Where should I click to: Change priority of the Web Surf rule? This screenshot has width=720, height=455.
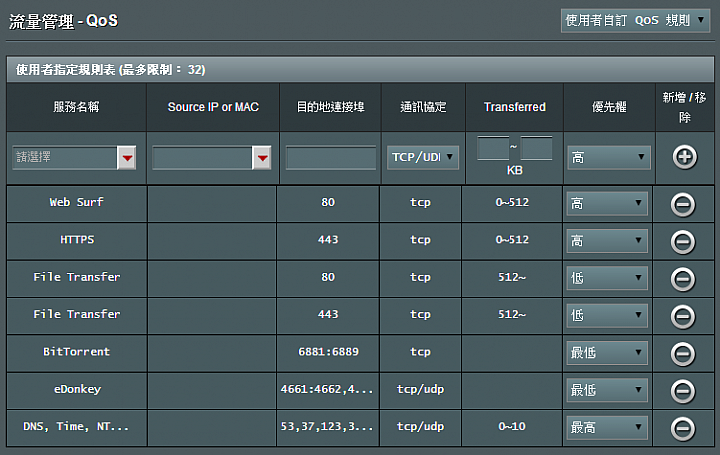tap(607, 203)
